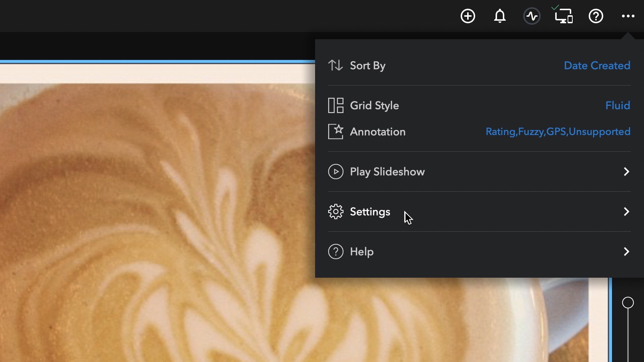Click the Sort By arrows icon
Image resolution: width=644 pixels, height=362 pixels.
pyautogui.click(x=335, y=65)
